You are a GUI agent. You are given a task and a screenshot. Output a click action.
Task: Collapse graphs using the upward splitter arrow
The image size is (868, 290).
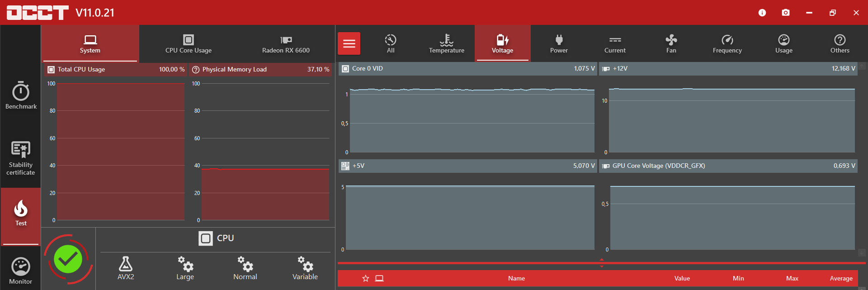click(x=602, y=260)
